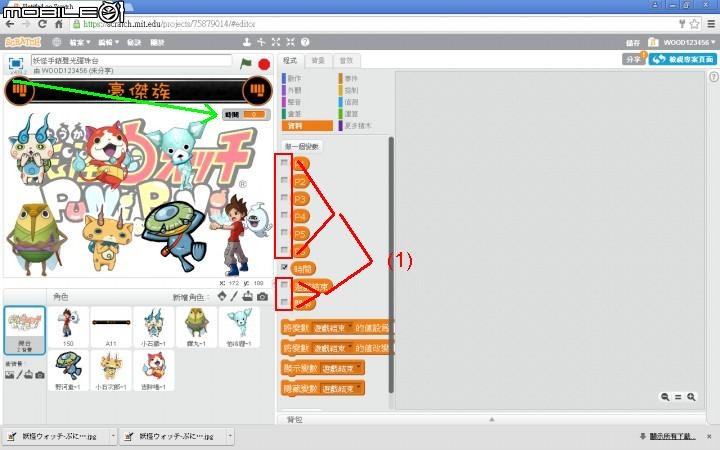The height and width of the screenshot is (450, 720).
Task: Open the Chrome hamburger menu
Action: tap(711, 24)
